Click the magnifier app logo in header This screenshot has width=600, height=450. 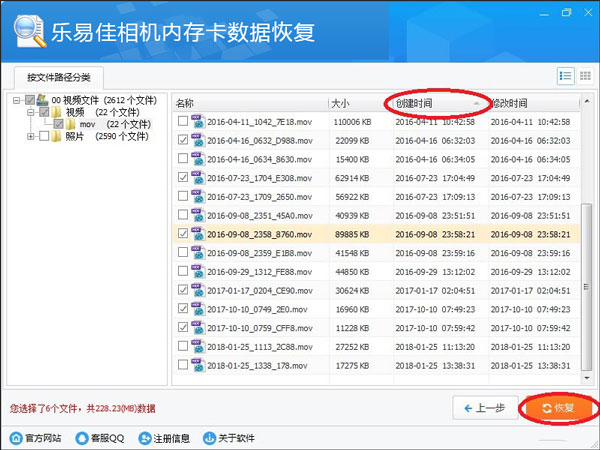point(29,31)
